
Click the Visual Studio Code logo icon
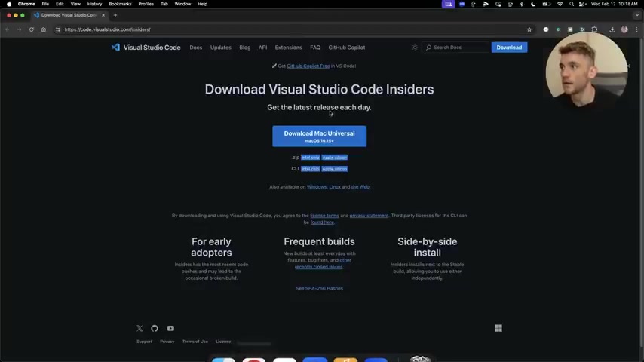pos(115,48)
